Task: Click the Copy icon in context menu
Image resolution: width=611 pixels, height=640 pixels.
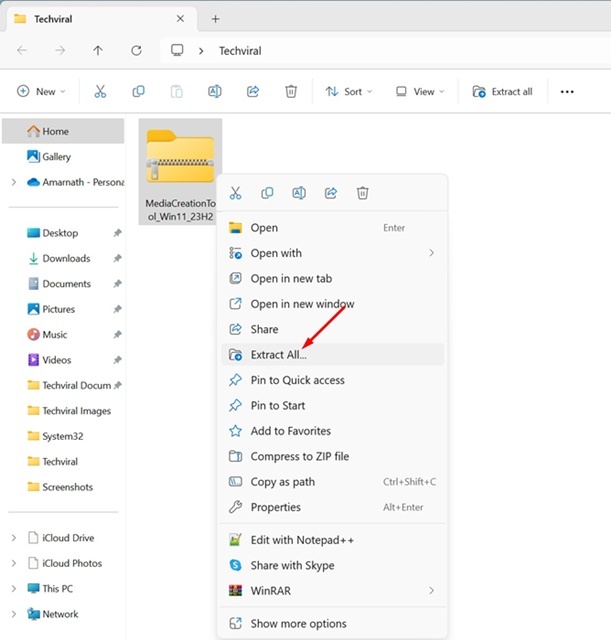Action: [x=267, y=193]
